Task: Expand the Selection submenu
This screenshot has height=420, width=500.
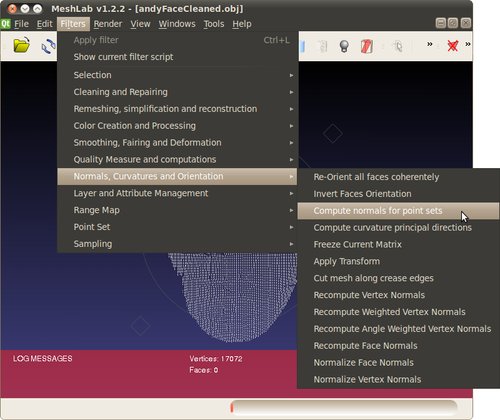Action: (178, 75)
